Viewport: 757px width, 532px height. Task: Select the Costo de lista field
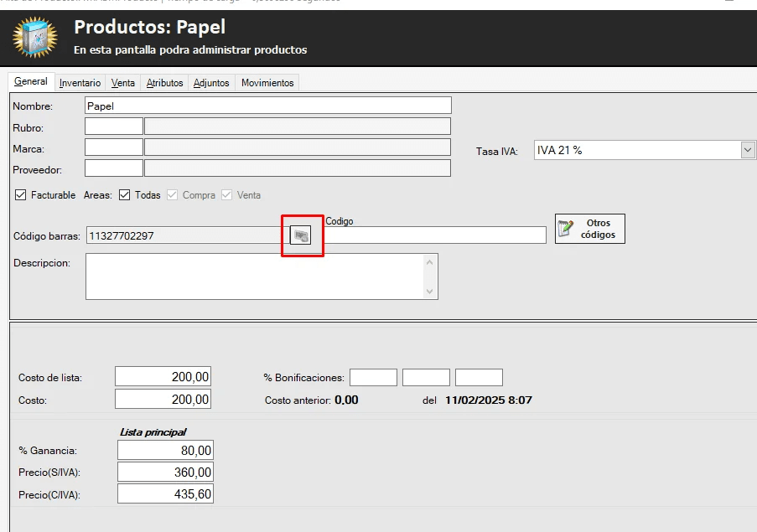point(163,377)
